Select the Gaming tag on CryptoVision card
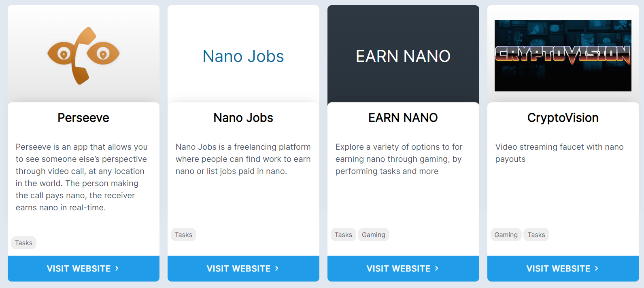 pos(506,235)
